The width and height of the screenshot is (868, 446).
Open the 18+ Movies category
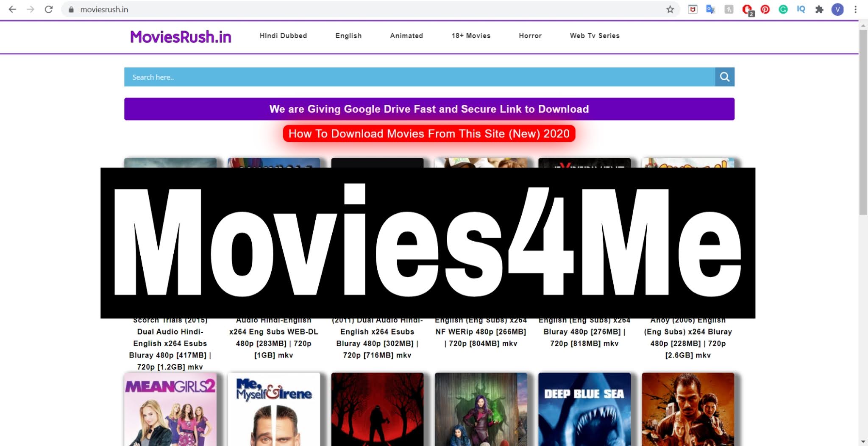point(471,36)
